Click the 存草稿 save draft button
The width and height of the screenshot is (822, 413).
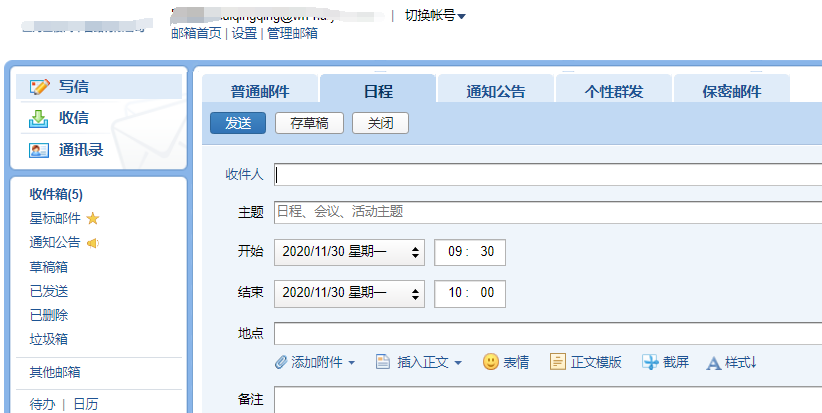click(x=309, y=123)
